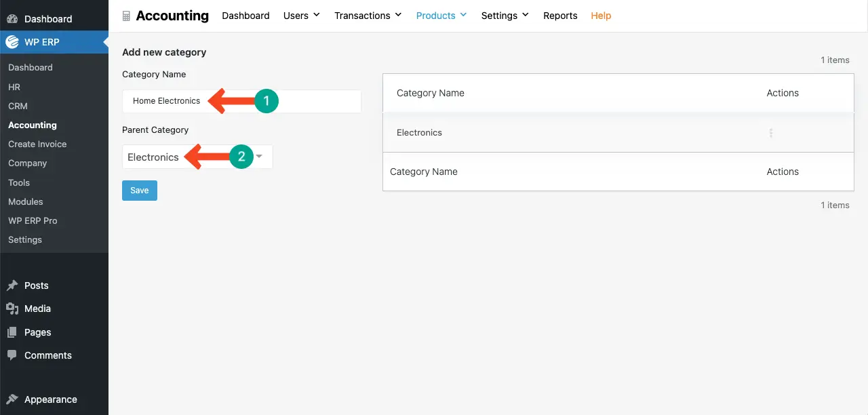Focus the Category Name input field

[x=241, y=101]
